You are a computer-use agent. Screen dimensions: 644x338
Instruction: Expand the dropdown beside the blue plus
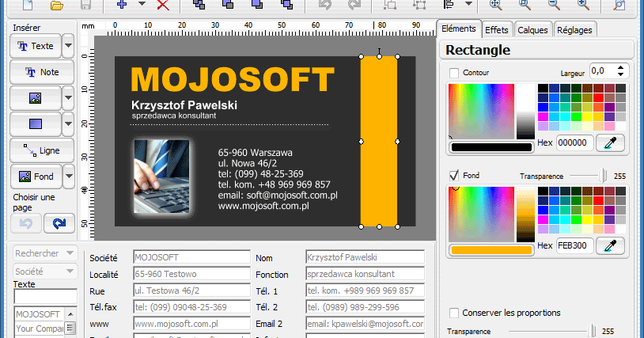pos(142,4)
